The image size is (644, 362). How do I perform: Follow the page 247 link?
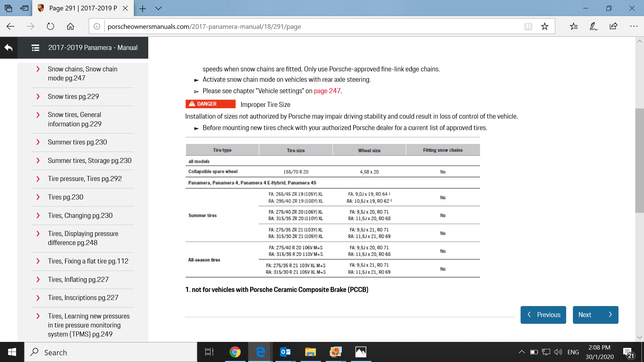coord(327,91)
